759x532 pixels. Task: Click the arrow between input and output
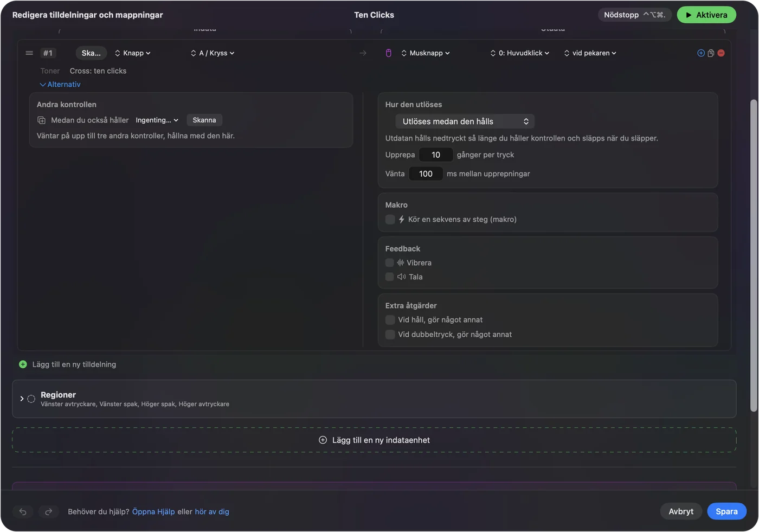click(363, 53)
